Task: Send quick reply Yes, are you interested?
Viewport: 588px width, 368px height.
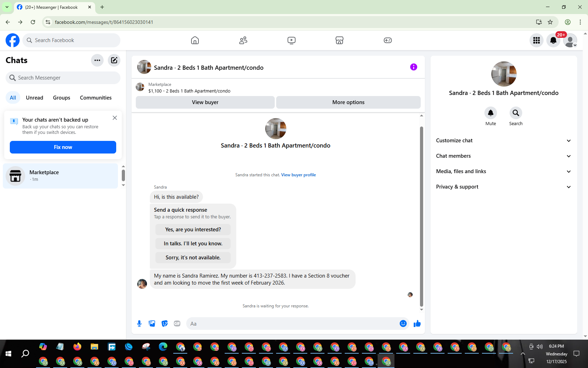Action: pos(193,230)
